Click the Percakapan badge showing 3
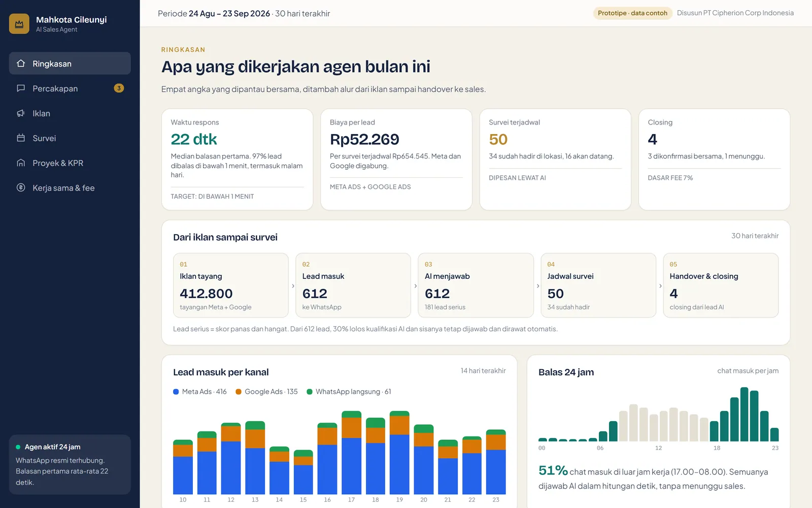 click(119, 88)
